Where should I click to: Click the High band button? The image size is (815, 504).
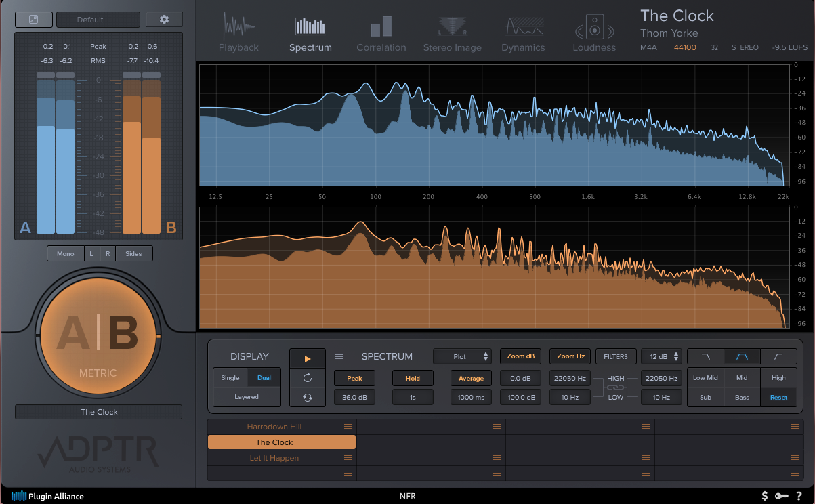pos(778,378)
